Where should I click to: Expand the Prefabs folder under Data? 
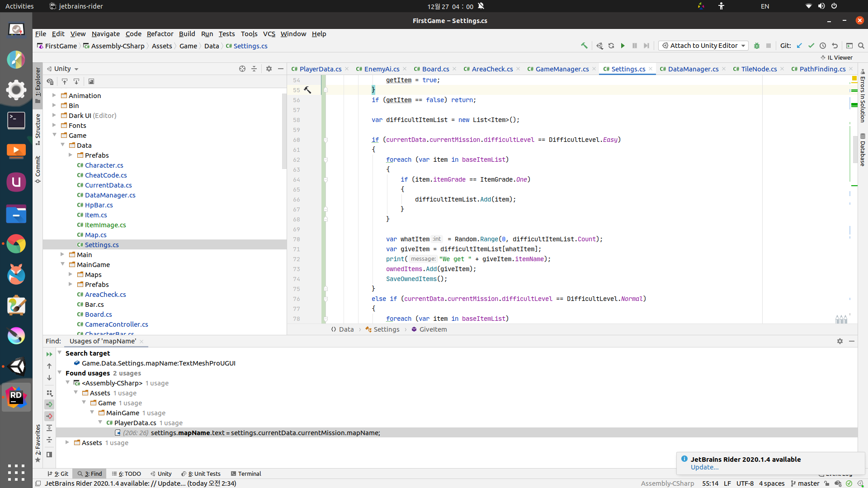tap(70, 155)
